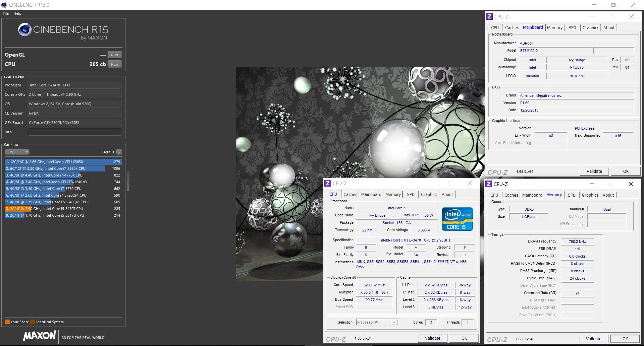Viewport: 644px width, 346px height.
Task: Open SPD tab in Memory CPU-Z window
Action: coord(572,195)
